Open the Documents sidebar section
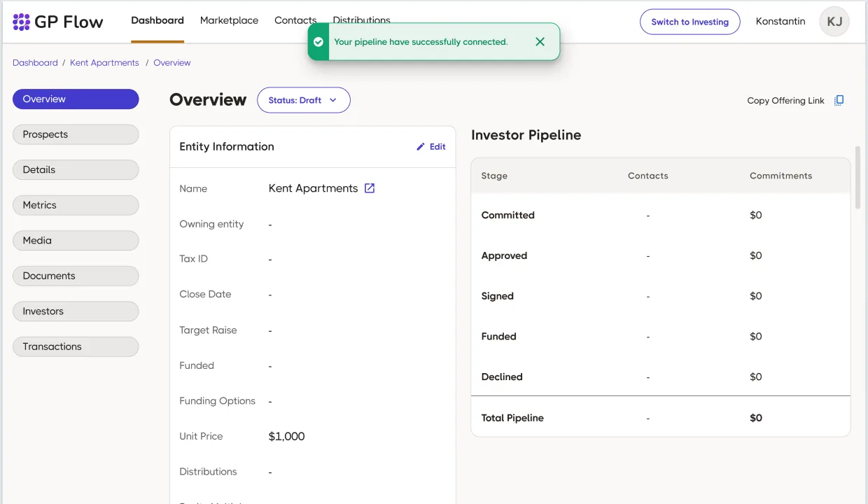 pos(76,276)
